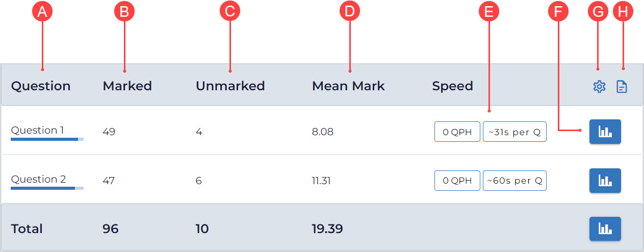Click the 0 QPH badge for Question 1
The height and width of the screenshot is (252, 644).
[x=457, y=132]
